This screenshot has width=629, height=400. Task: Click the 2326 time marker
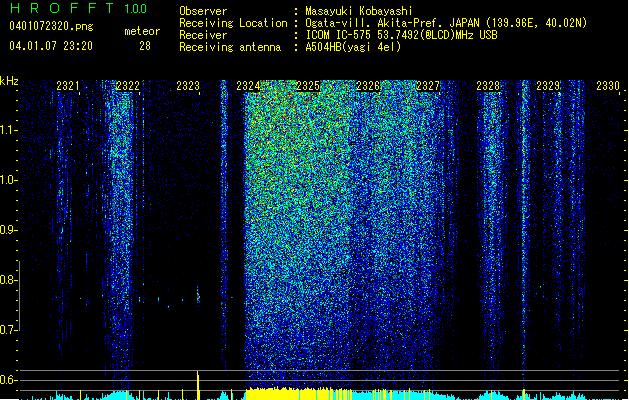pyautogui.click(x=368, y=86)
